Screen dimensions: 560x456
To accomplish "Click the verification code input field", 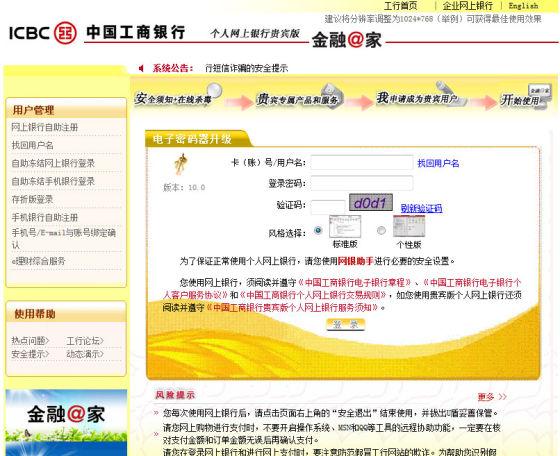I will [x=328, y=207].
